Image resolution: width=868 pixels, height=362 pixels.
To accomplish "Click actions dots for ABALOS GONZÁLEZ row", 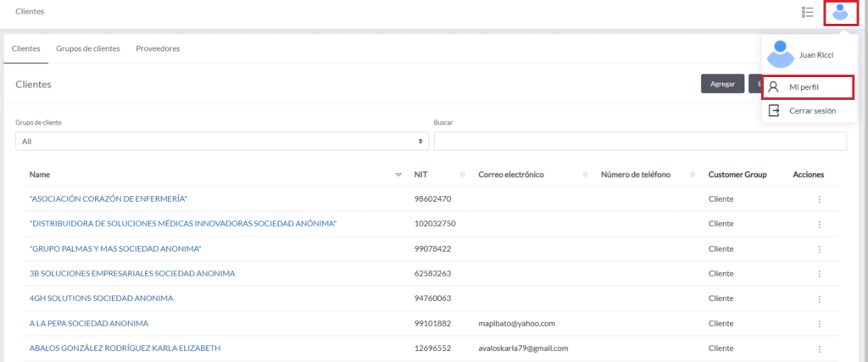I will click(819, 348).
